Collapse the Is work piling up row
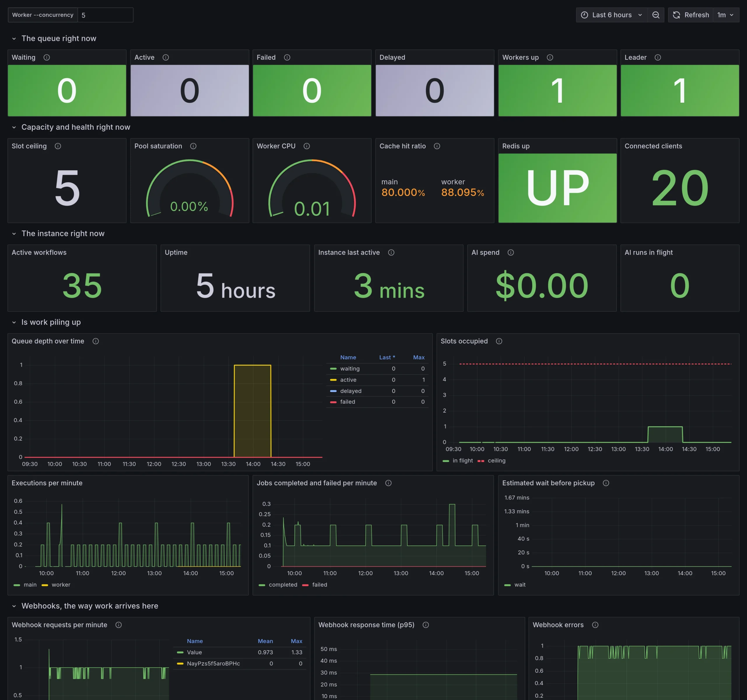The image size is (747, 700). tap(14, 322)
